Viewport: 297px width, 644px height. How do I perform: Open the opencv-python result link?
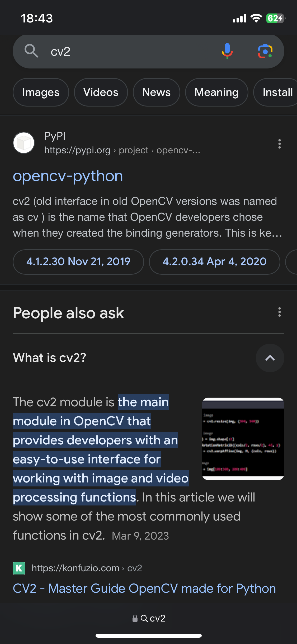click(68, 176)
